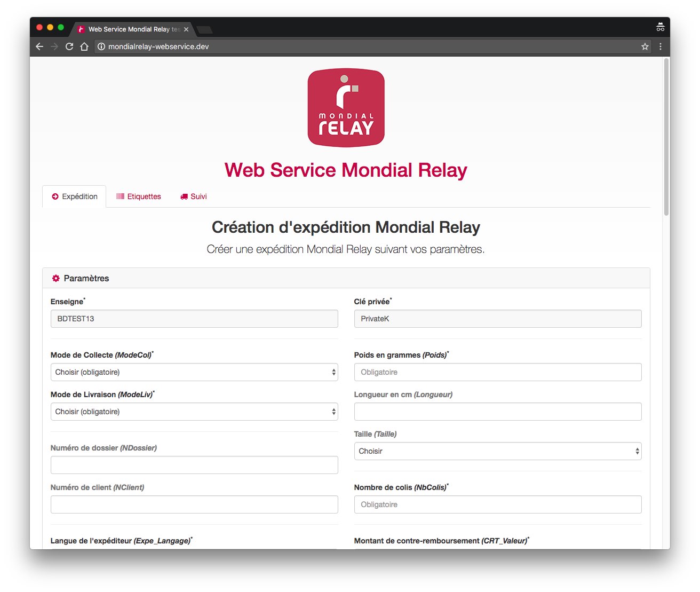Click the Paramètres panel header text
This screenshot has width=700, height=592.
pos(86,278)
